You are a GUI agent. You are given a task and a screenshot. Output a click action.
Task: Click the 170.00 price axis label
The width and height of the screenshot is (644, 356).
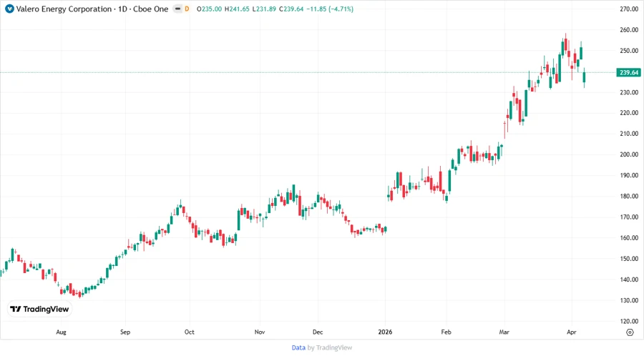coord(629,217)
